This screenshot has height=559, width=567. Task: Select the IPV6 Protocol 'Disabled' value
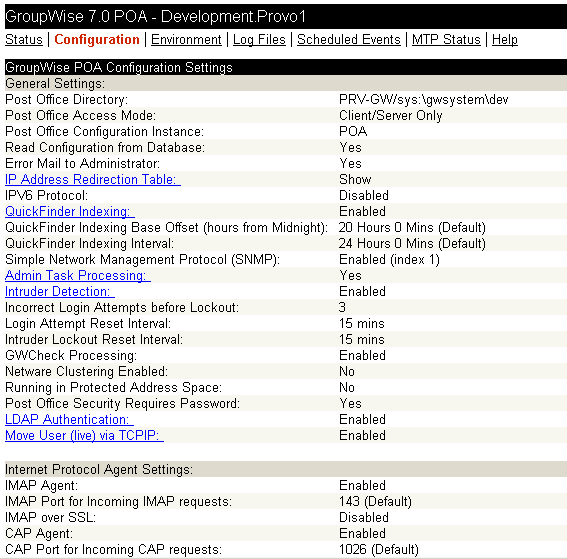pos(364,195)
